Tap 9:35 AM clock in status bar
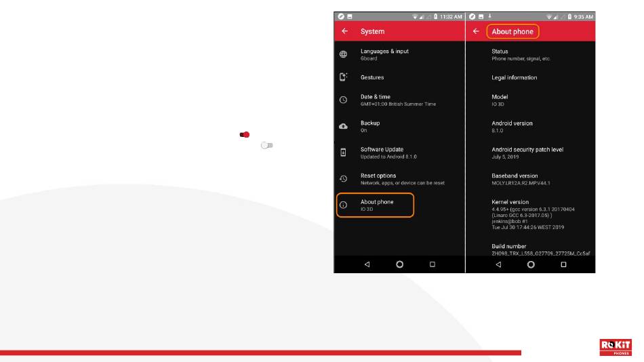This screenshot has height=362, width=644. pos(583,17)
